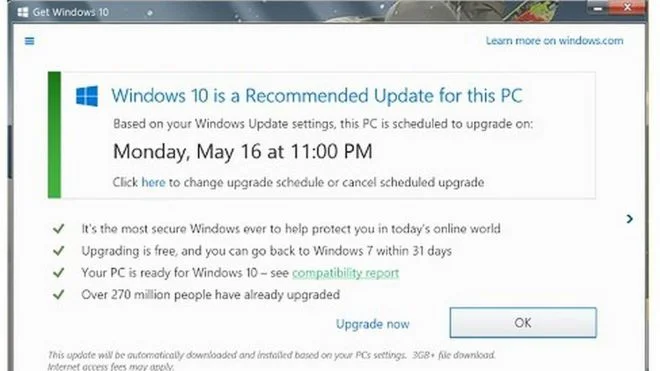Click the green vertical status bar
Image resolution: width=660 pixels, height=371 pixels.
coord(54,135)
